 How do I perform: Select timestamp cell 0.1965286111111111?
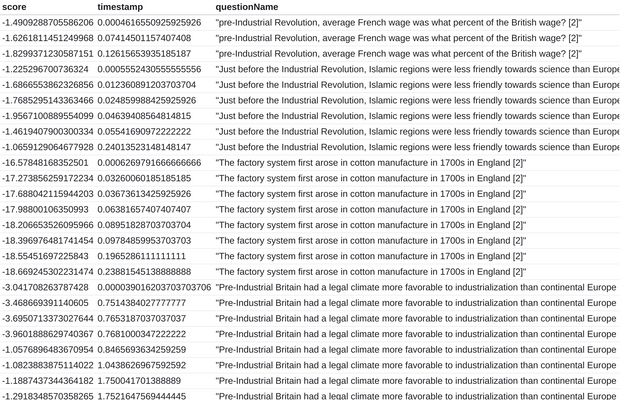[x=142, y=256]
